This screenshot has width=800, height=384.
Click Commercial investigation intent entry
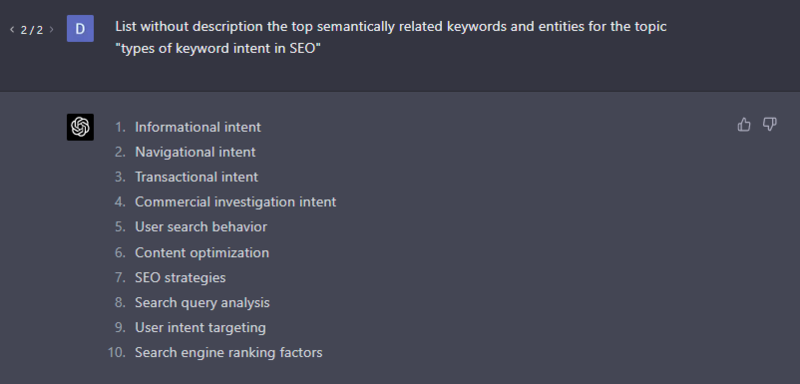point(235,202)
